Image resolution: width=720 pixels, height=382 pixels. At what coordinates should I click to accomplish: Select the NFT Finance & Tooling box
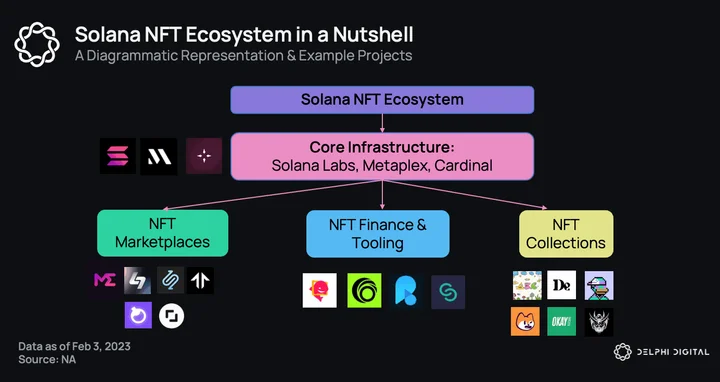(x=378, y=234)
